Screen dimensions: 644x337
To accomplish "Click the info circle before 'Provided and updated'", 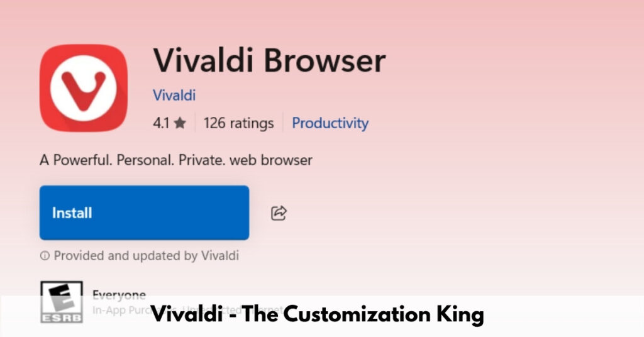I will (45, 256).
